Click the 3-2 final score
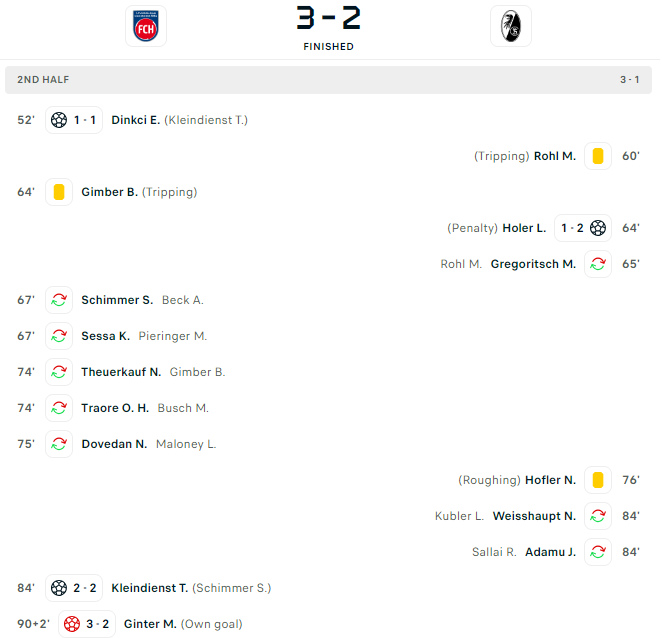This screenshot has width=662, height=638. (x=328, y=18)
